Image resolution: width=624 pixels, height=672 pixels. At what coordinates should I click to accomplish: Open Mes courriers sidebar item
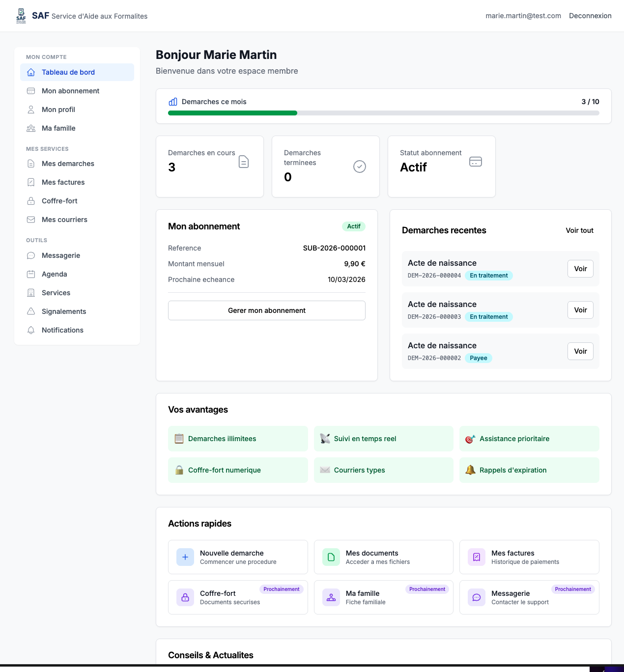pos(64,220)
